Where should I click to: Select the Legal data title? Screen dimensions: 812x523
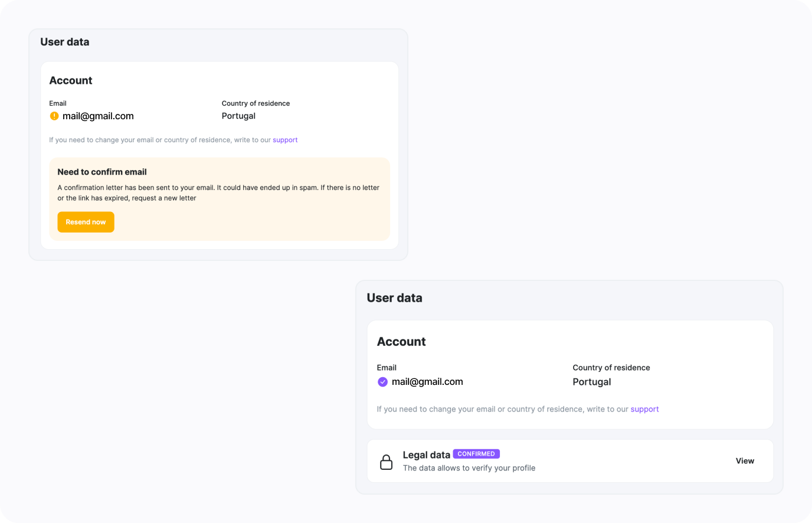[426, 455]
